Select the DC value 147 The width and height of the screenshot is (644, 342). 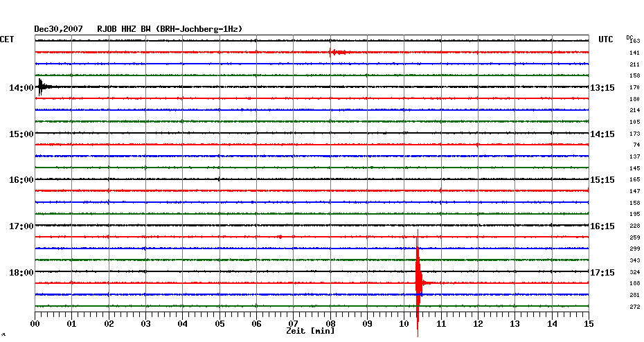(x=634, y=191)
